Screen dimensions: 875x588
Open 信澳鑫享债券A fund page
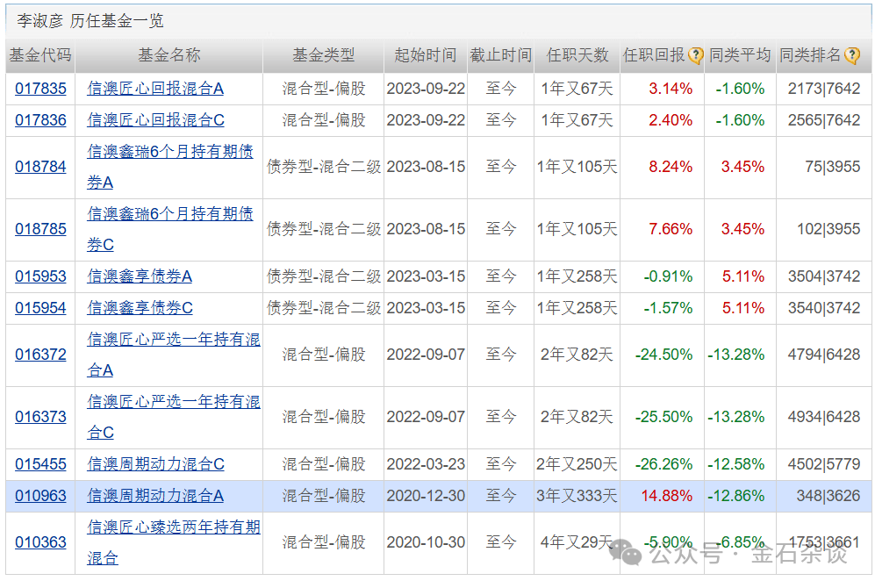(140, 276)
